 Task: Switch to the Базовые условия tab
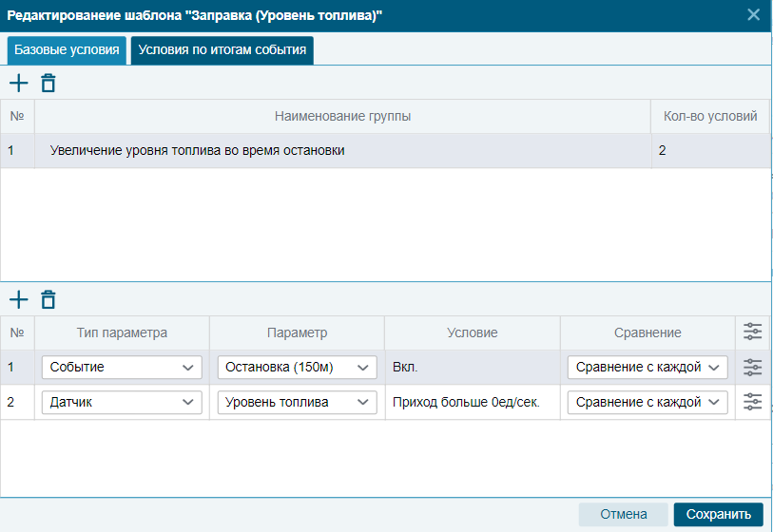[x=67, y=50]
